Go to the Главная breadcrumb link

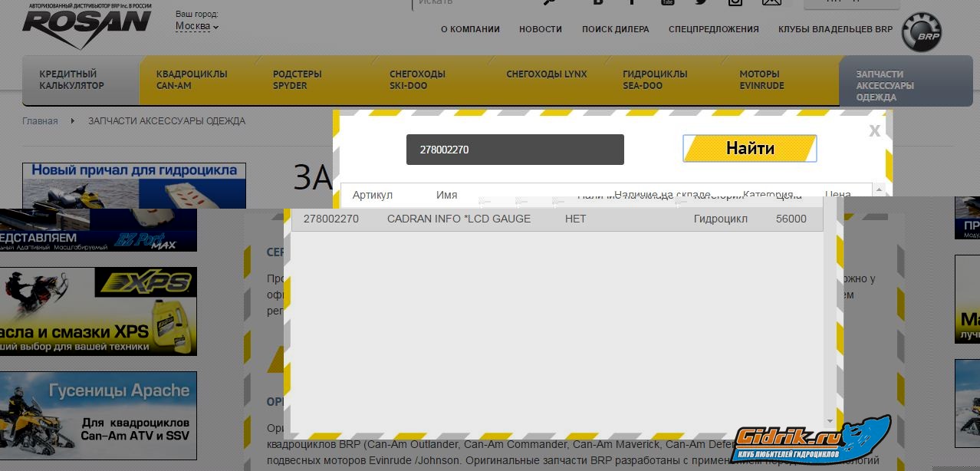coord(40,121)
